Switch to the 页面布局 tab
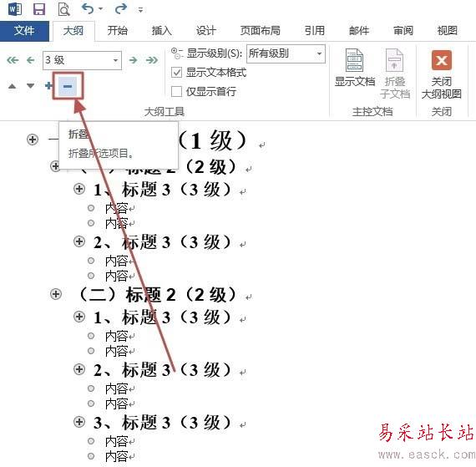Image resolution: width=476 pixels, height=467 pixels. point(261,31)
